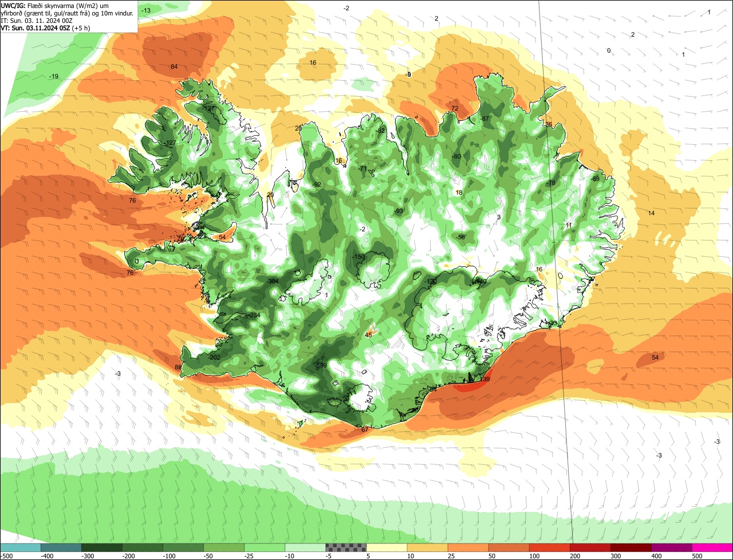Click the '-500' legend label

[x=6, y=556]
